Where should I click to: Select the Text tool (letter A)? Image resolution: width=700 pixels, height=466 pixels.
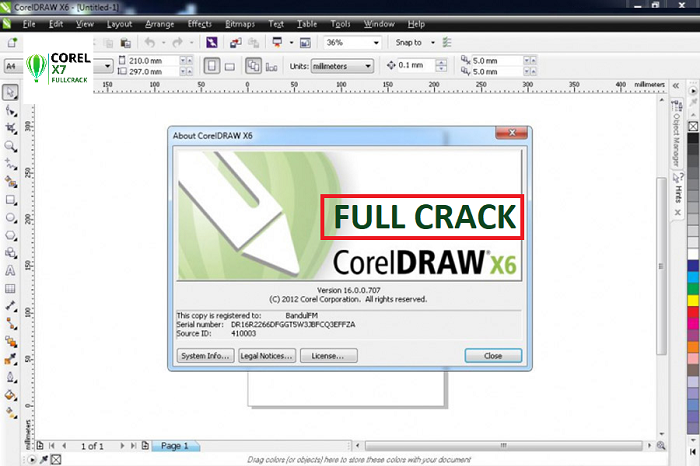[10, 270]
